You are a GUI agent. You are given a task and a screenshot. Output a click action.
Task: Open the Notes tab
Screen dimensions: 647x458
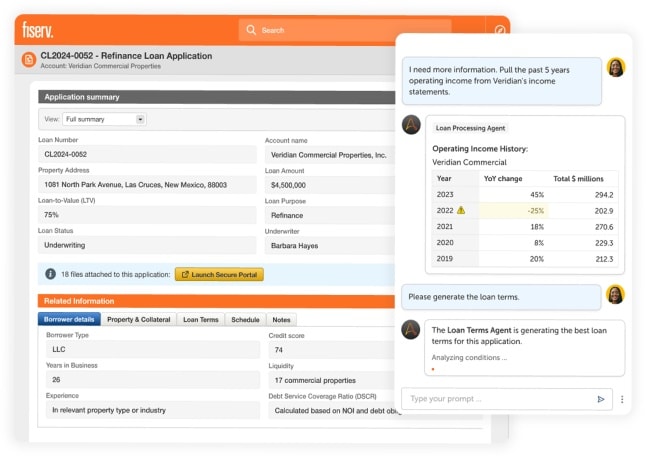point(282,320)
